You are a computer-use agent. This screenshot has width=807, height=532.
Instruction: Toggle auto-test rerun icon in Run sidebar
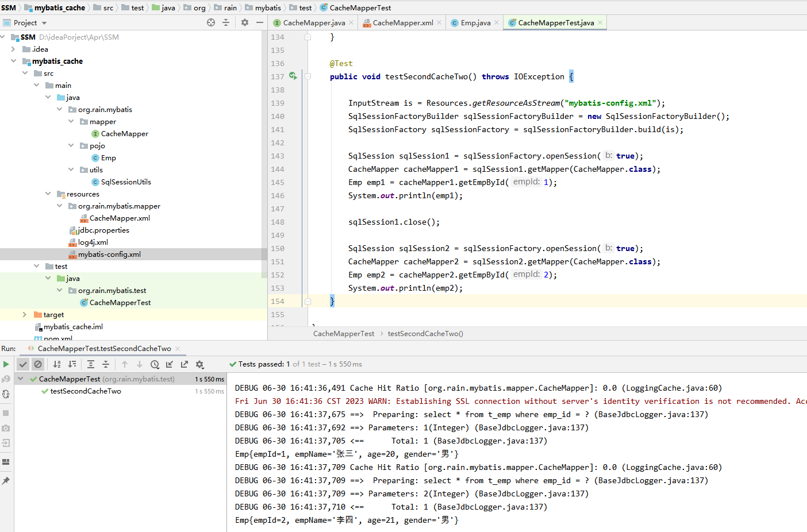[6, 394]
